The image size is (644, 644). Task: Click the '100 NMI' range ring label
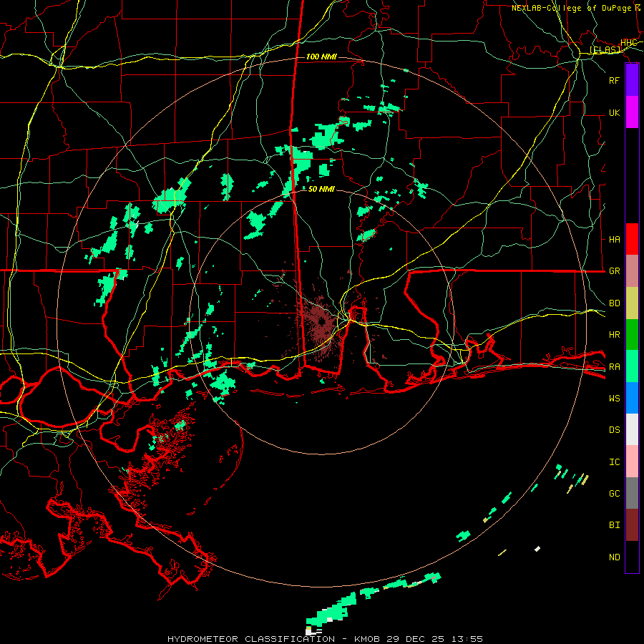coord(321,57)
